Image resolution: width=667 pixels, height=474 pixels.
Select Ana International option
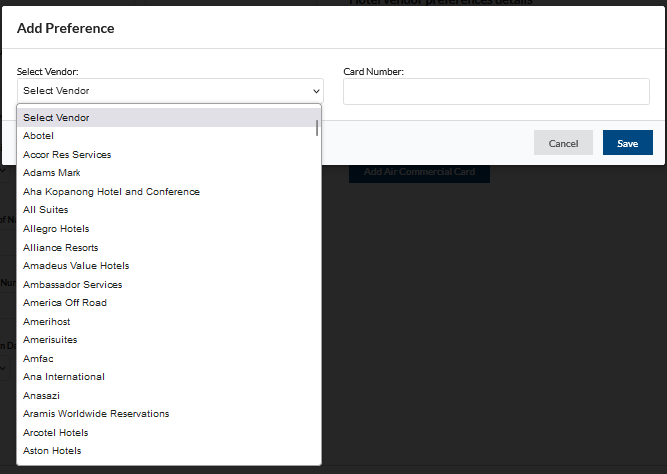pyautogui.click(x=169, y=377)
